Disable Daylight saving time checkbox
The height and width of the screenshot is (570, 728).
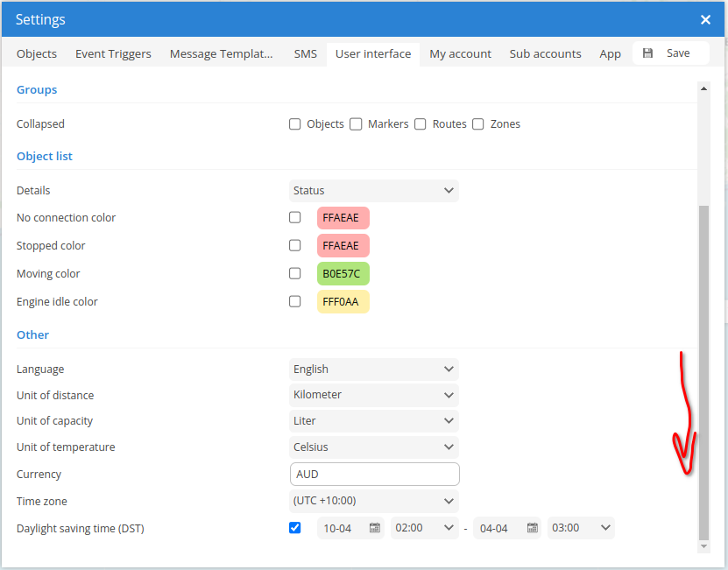(295, 528)
